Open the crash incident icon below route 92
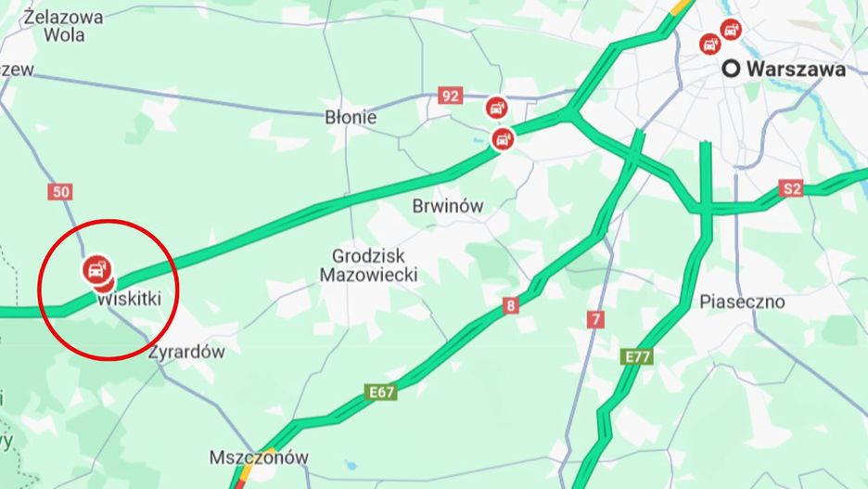Screen dimensions: 868x489 pos(496,108)
